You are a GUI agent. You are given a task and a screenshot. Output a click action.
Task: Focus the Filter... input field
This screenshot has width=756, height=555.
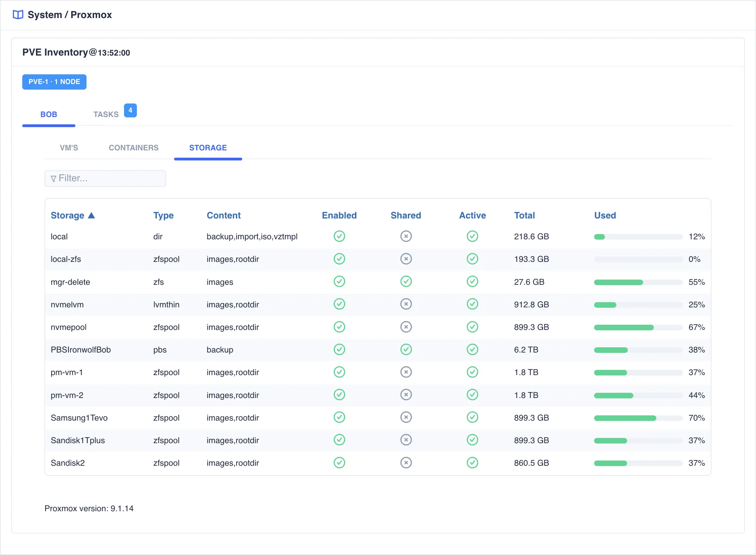(x=105, y=179)
